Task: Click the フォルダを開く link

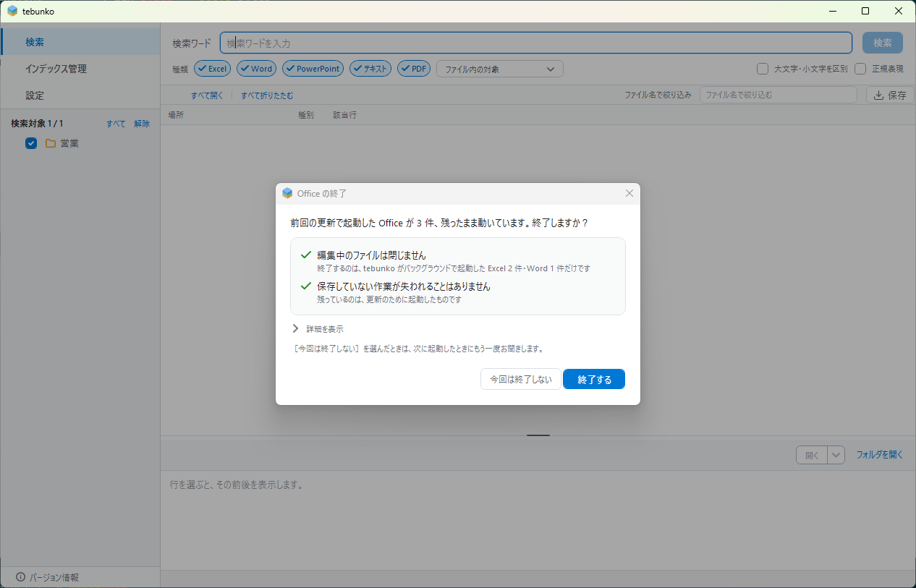Action: (880, 455)
